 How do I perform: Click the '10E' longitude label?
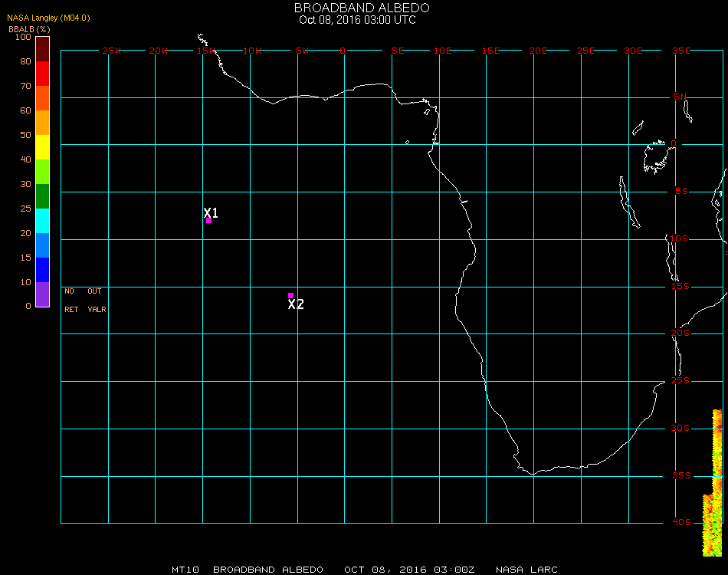click(443, 51)
